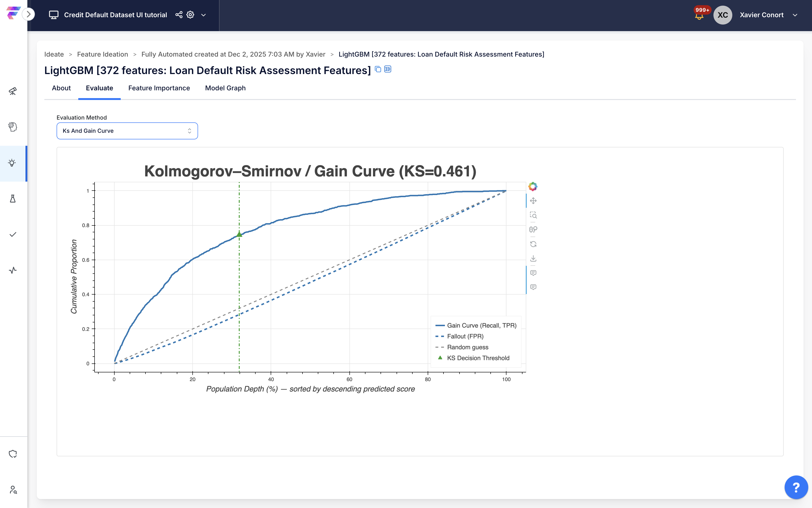Viewport: 812px width, 508px height.
Task: Switch to the Feature Importance tab
Action: pyautogui.click(x=159, y=88)
